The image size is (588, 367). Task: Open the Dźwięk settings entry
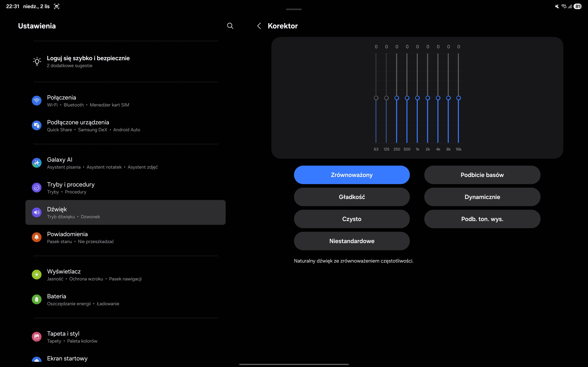125,212
